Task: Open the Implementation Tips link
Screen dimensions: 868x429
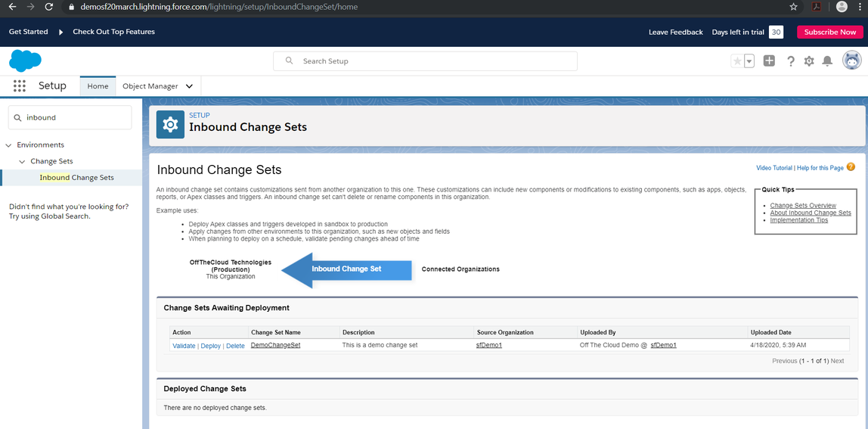Action: 798,220
